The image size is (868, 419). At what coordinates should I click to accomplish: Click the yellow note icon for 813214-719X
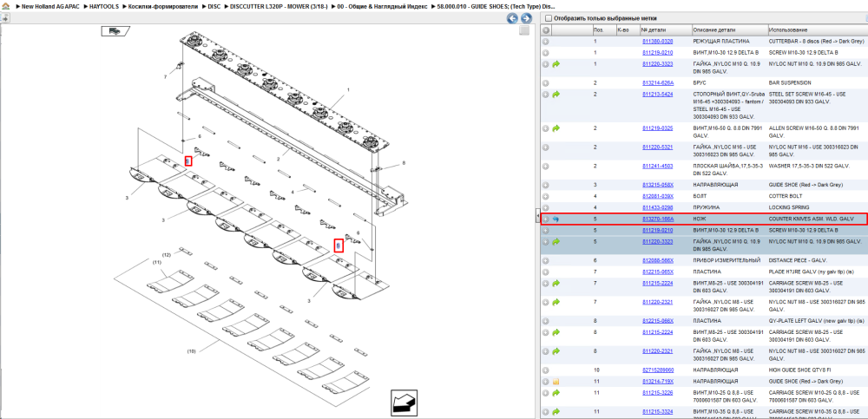point(556,382)
